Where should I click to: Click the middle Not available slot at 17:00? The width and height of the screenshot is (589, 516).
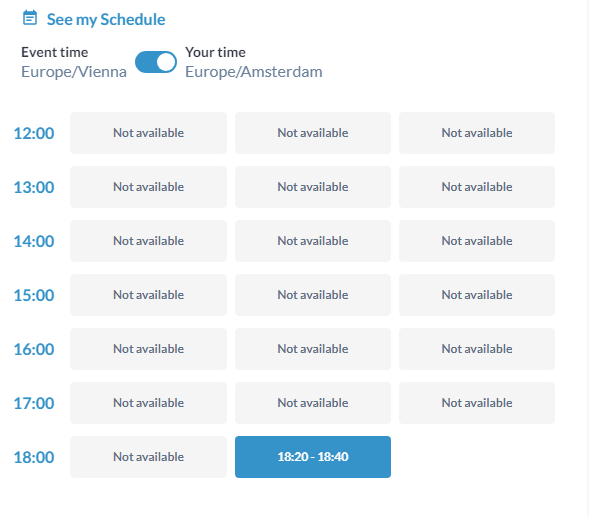pyautogui.click(x=313, y=403)
